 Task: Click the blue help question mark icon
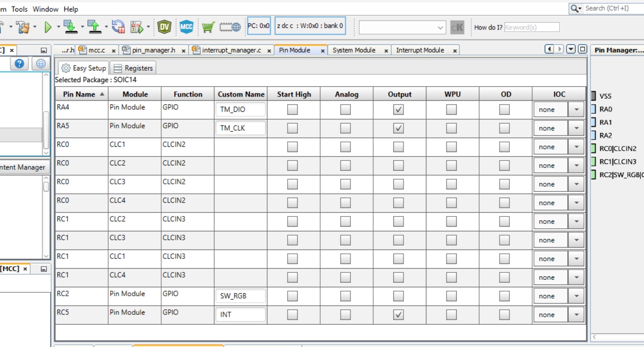coord(19,64)
